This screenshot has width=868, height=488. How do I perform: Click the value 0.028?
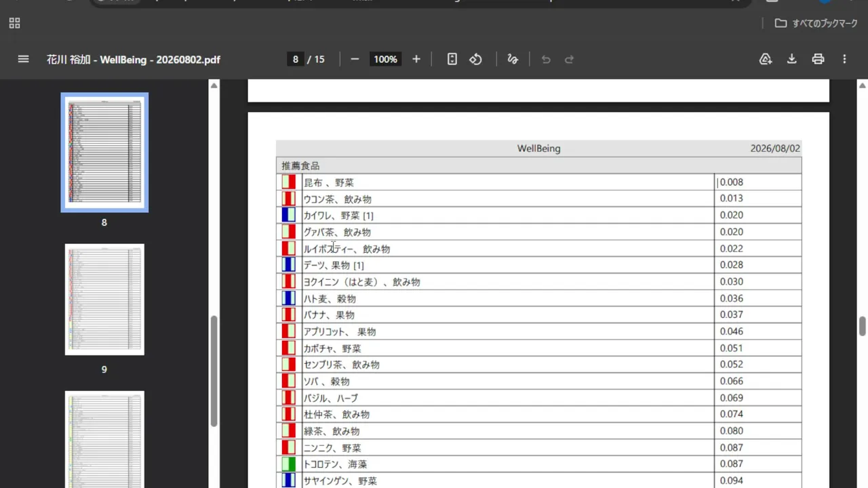[731, 265]
